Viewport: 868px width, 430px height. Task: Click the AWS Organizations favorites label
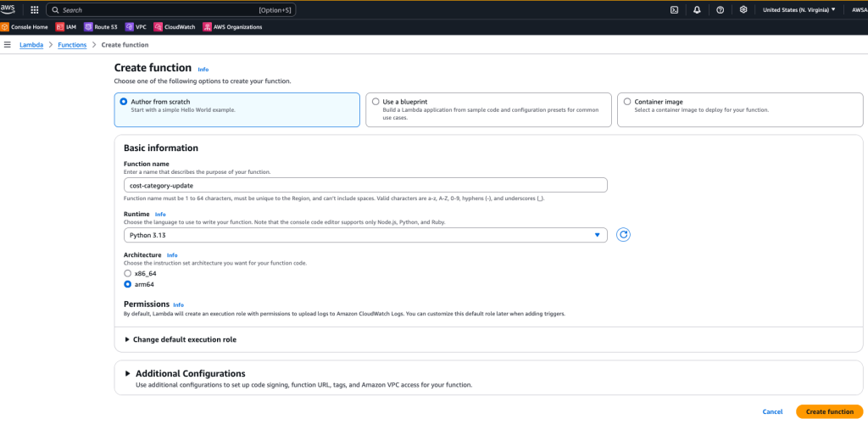tap(237, 26)
